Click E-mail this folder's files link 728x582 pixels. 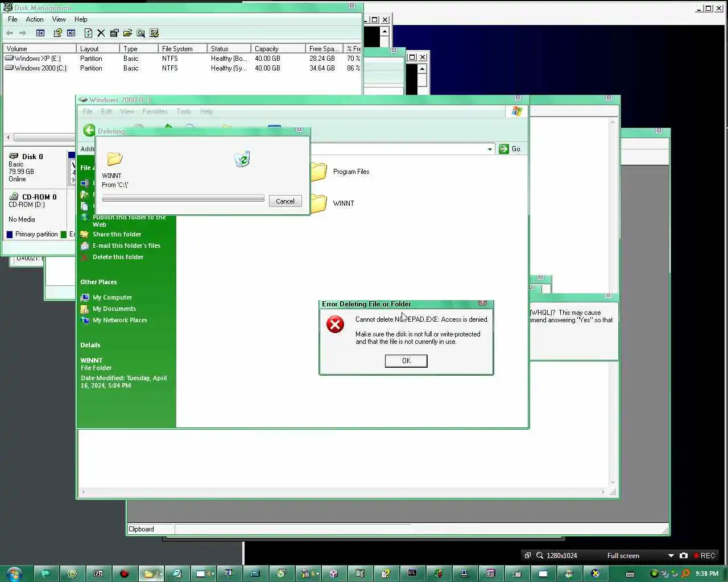[126, 246]
